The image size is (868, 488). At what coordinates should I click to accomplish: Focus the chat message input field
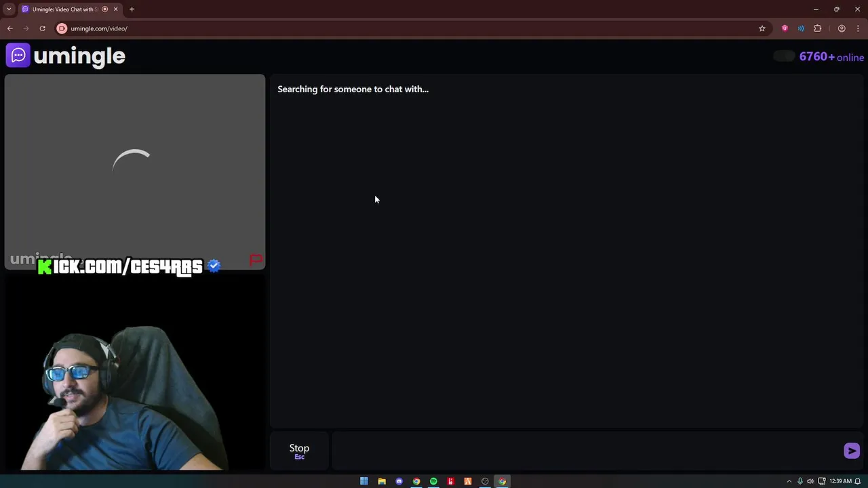(x=587, y=451)
